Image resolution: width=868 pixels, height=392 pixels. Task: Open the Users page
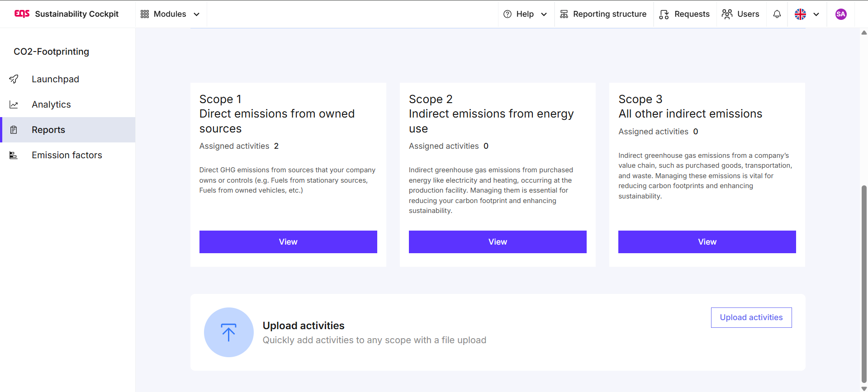740,14
